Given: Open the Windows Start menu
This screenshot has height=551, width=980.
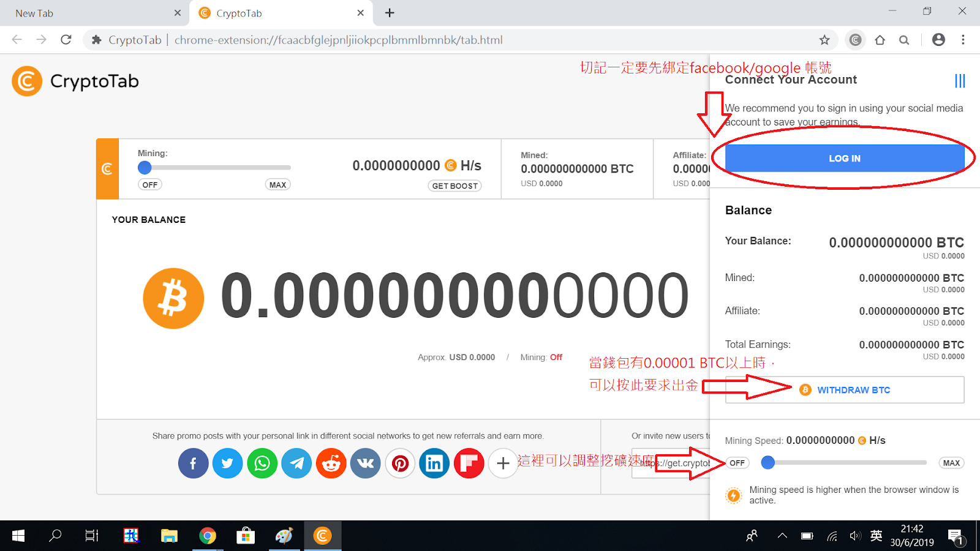Looking at the screenshot, I should point(18,536).
